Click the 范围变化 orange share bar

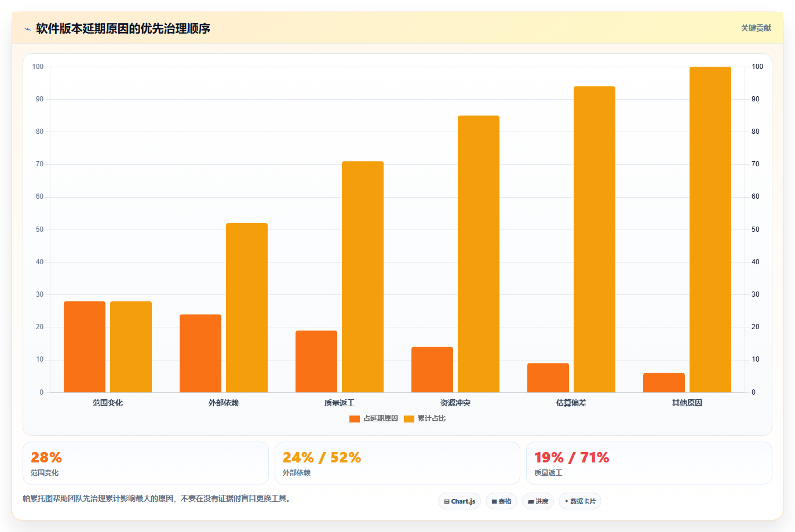point(85,347)
